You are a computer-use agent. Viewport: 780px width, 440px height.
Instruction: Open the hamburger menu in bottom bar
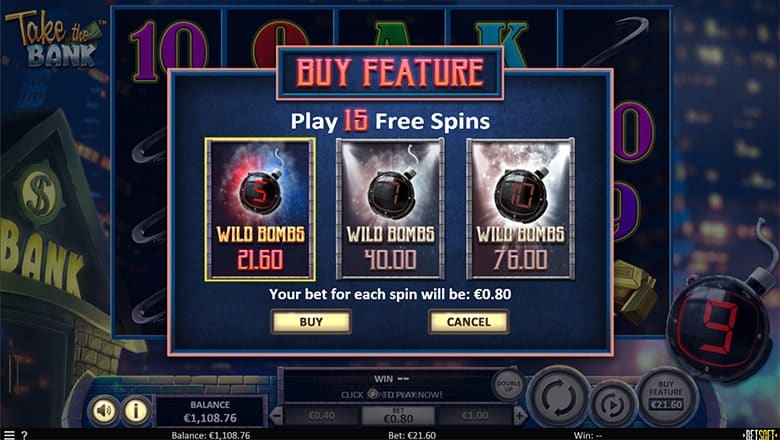pyautogui.click(x=8, y=435)
